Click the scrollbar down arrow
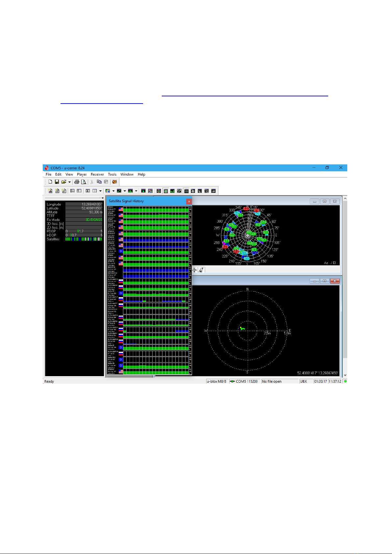This screenshot has width=392, height=554. pyautogui.click(x=345, y=375)
